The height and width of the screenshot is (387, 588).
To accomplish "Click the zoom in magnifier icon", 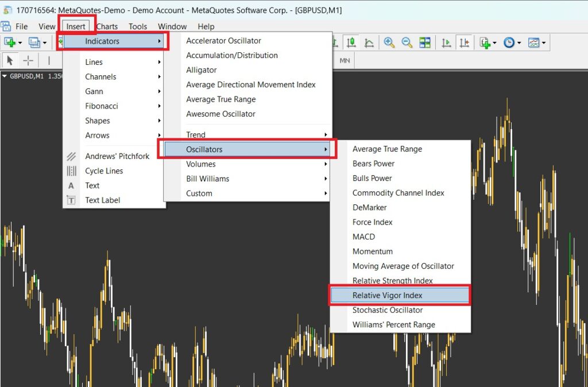I will [x=389, y=42].
